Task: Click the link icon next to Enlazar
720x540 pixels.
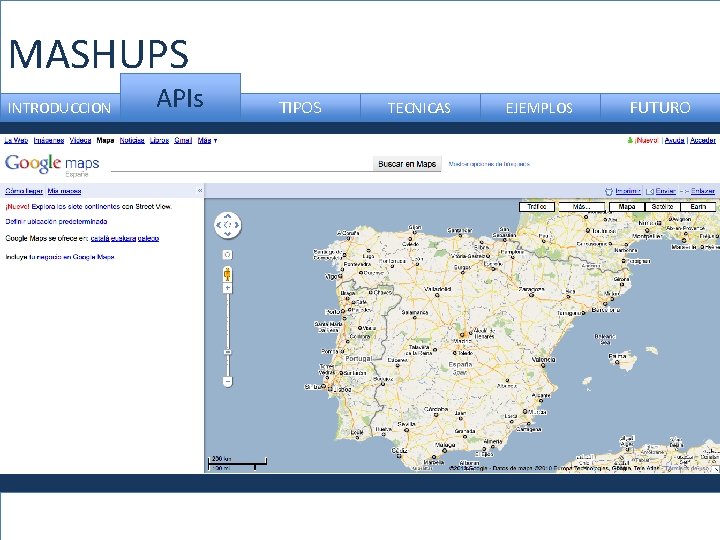Action: (x=684, y=191)
